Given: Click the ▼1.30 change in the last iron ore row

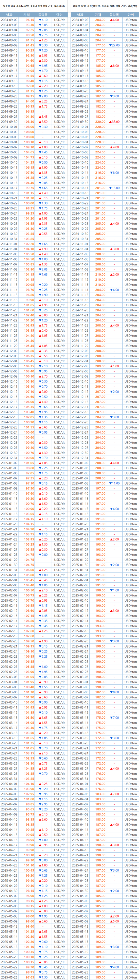Looking at the screenshot, I should [43, 977].
